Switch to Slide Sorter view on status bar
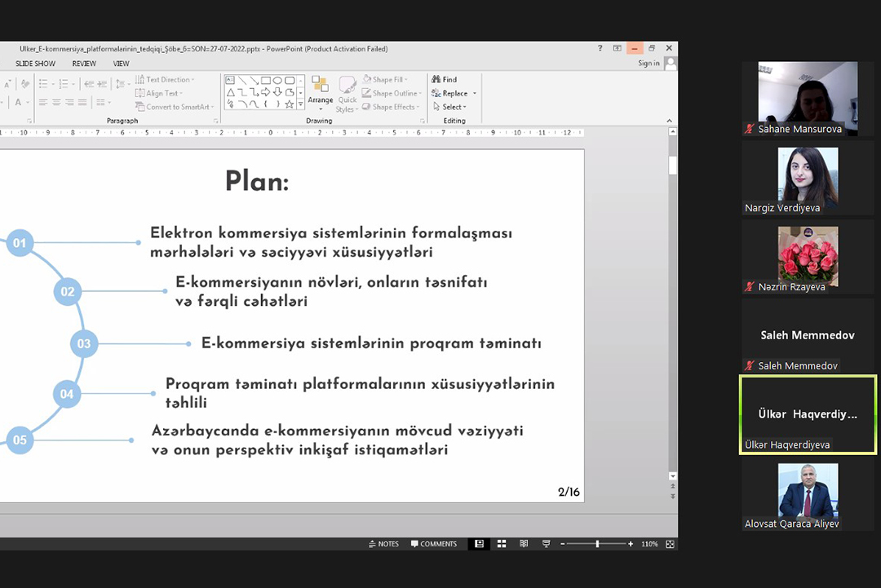Screen dimensions: 881x588 pos(502,544)
